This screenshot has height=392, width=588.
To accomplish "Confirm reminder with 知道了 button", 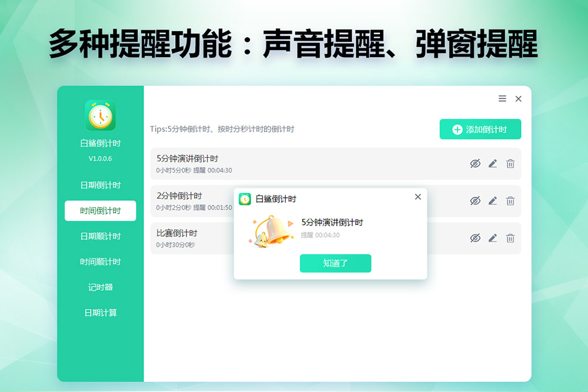I will [x=335, y=263].
